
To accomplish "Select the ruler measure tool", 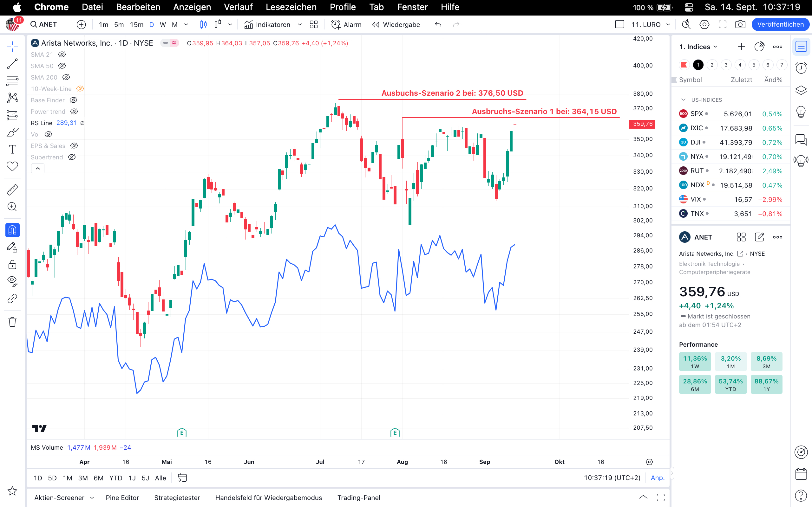I will (x=12, y=190).
